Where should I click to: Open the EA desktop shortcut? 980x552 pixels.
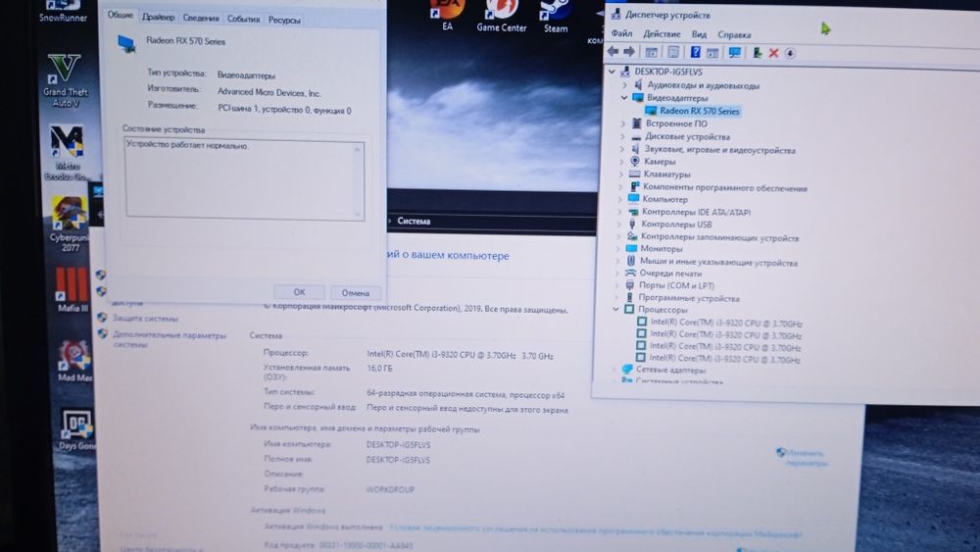coord(447,16)
